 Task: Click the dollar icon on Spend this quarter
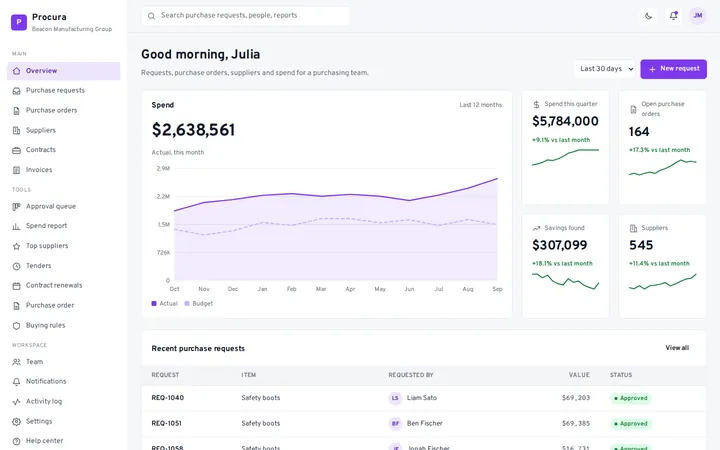point(536,104)
